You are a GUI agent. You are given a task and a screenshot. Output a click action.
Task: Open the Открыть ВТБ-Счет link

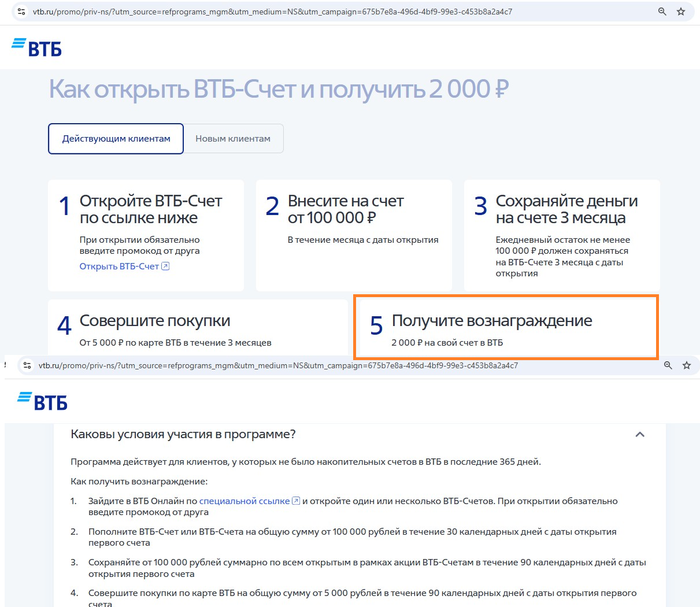[x=119, y=267]
